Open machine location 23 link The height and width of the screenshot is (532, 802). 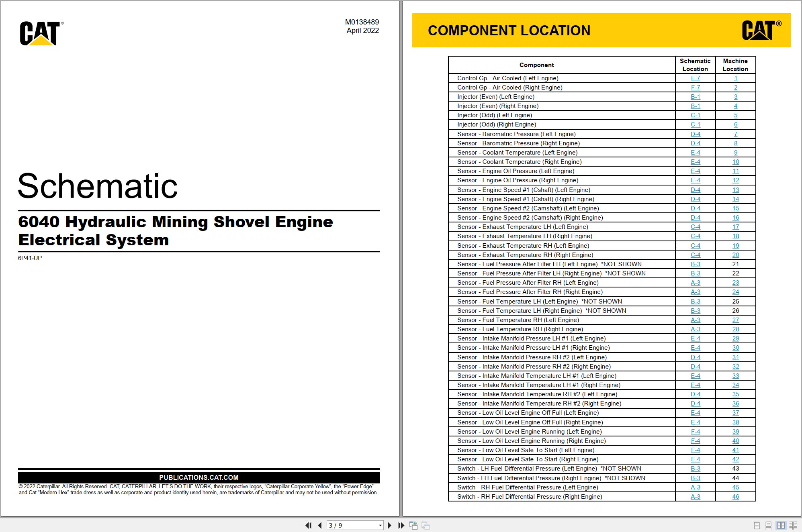736,283
